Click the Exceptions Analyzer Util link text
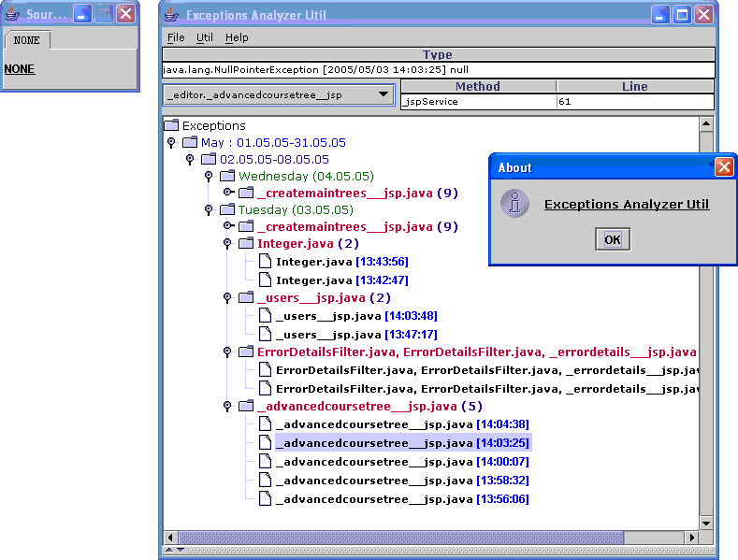Viewport: 738px width, 560px height. (x=627, y=204)
